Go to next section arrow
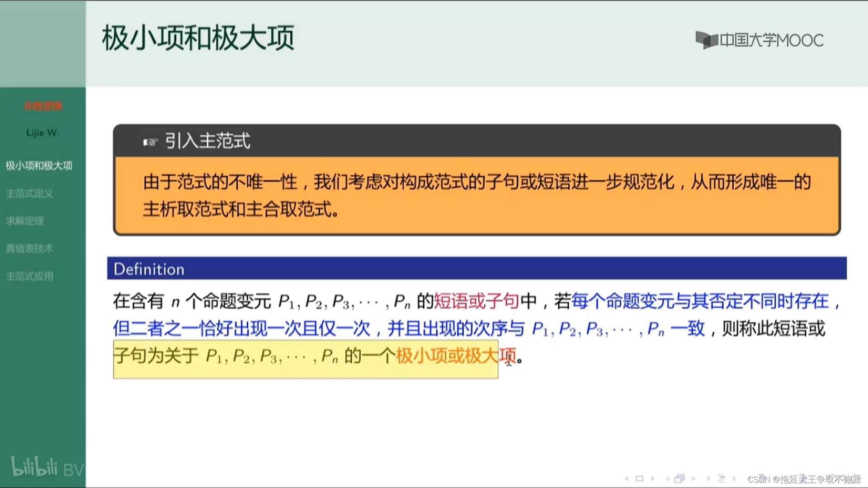868x488 pixels. tap(735, 479)
